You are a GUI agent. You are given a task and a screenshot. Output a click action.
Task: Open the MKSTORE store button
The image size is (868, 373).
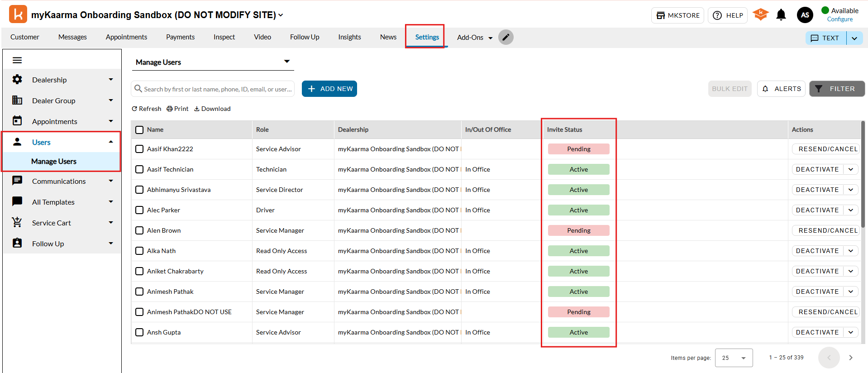(x=677, y=15)
